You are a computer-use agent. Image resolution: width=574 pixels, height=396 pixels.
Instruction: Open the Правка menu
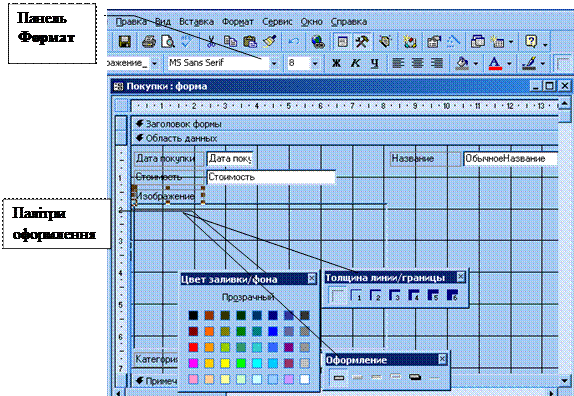click(x=131, y=22)
